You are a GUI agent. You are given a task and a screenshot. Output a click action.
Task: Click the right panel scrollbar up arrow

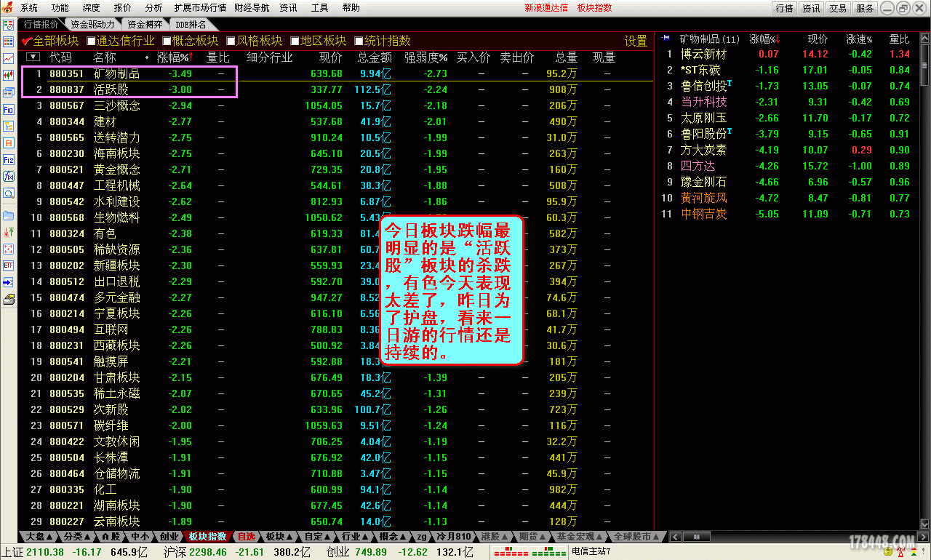pos(924,38)
